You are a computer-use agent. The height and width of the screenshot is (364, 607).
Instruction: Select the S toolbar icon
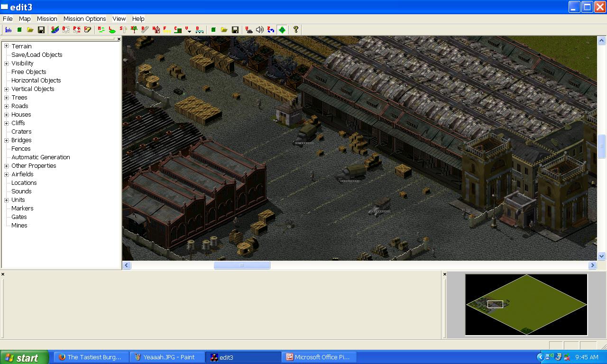click(x=123, y=30)
